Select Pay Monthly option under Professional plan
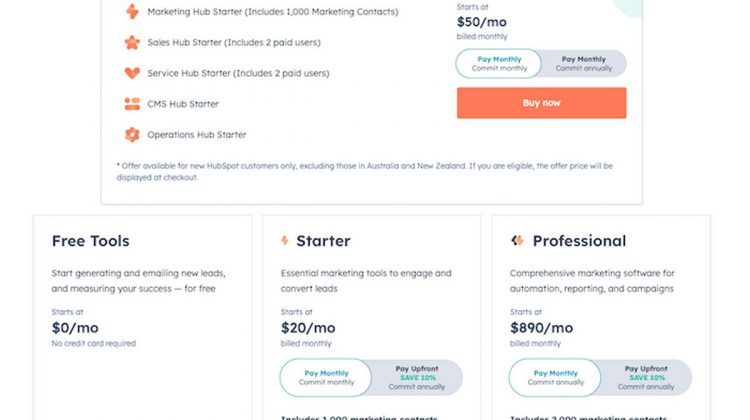The width and height of the screenshot is (750, 420). coord(555,377)
